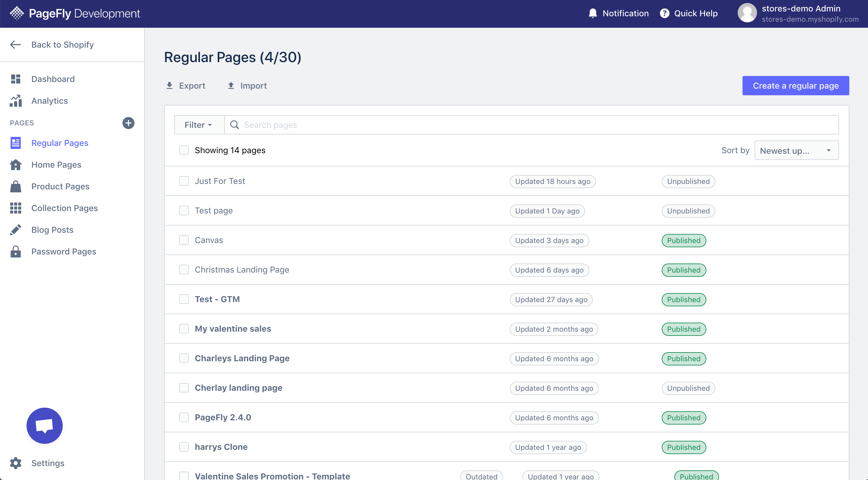Click stores-demo.myshopify.com store text
This screenshot has height=480, width=868.
tap(810, 19)
